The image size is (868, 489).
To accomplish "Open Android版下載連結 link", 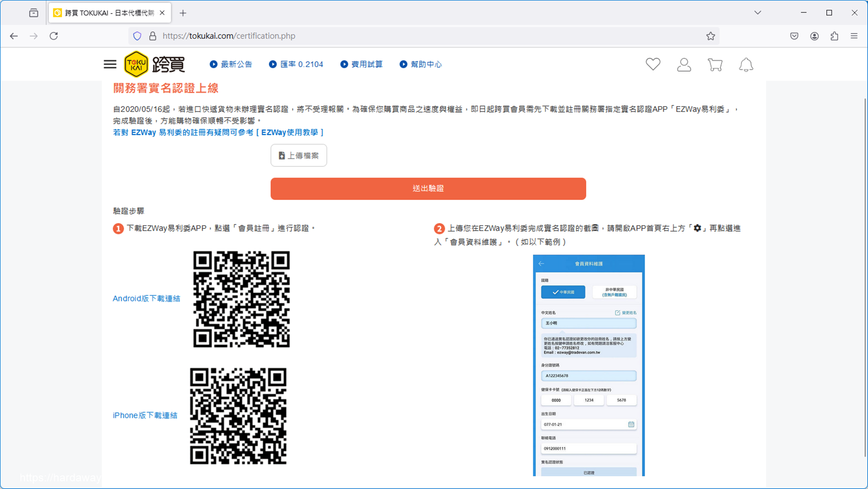I will [x=146, y=299].
